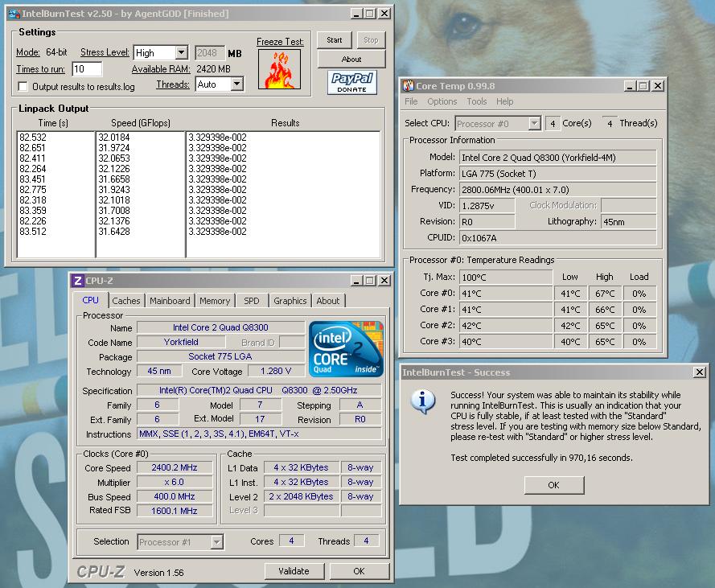715x588 pixels.
Task: Click the 2048 MB memory size field
Action: click(x=210, y=53)
